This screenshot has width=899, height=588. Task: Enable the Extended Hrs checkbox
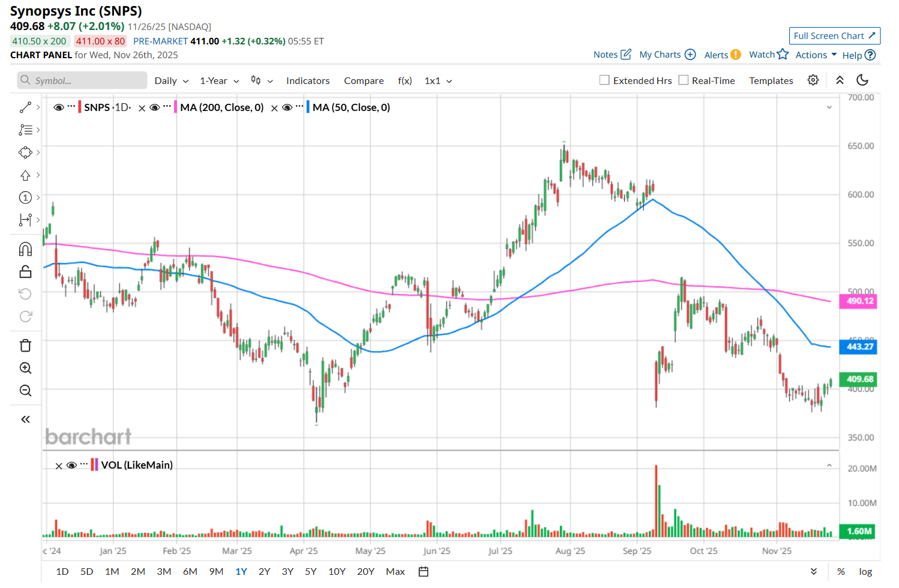click(x=604, y=80)
